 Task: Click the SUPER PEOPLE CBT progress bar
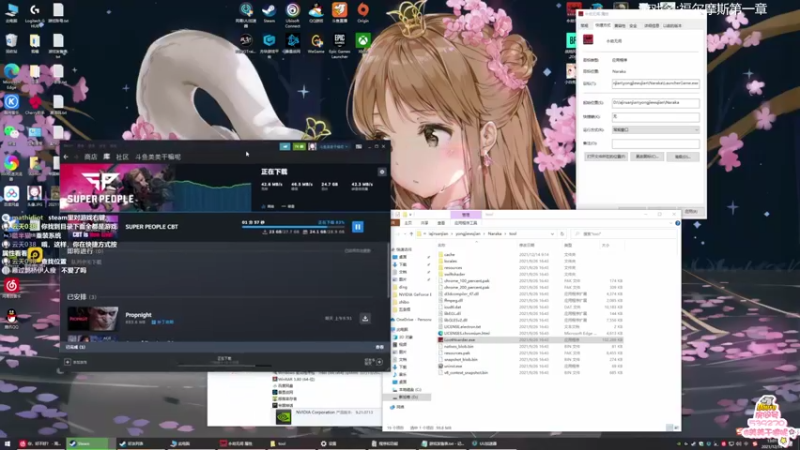[x=293, y=227]
